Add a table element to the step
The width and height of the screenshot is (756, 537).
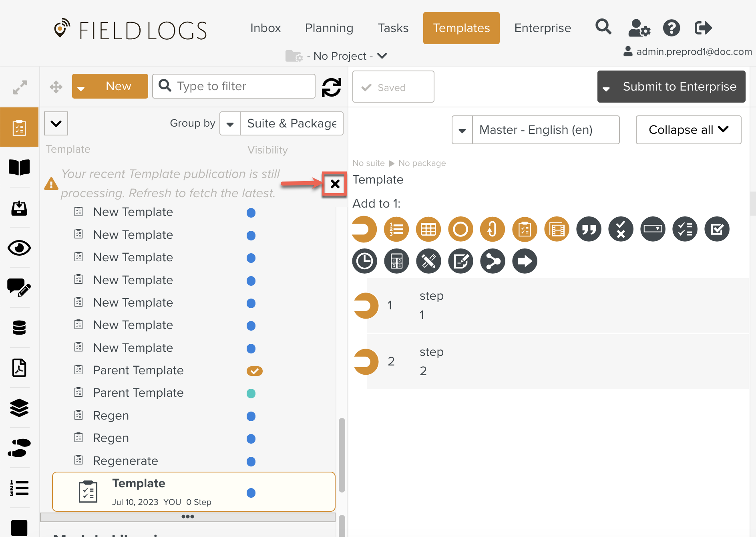coord(428,230)
